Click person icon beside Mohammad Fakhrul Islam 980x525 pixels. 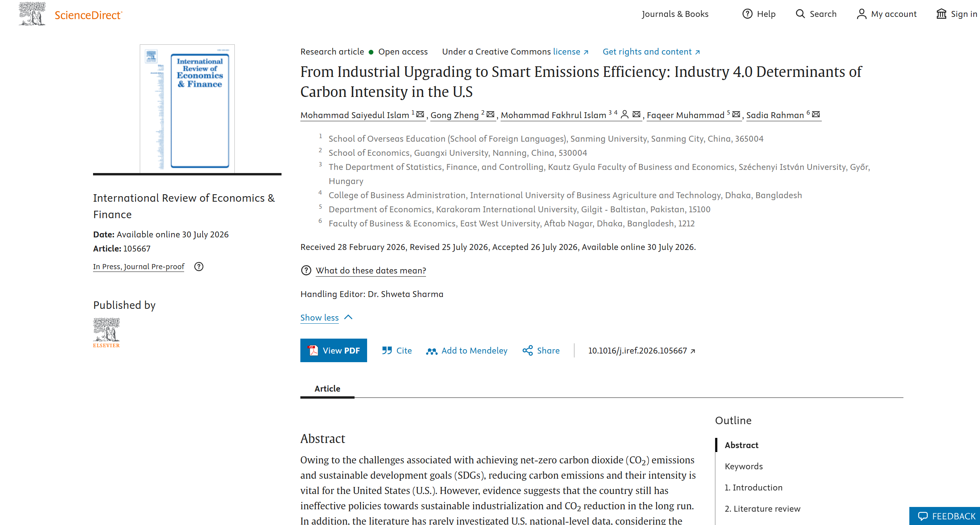625,114
